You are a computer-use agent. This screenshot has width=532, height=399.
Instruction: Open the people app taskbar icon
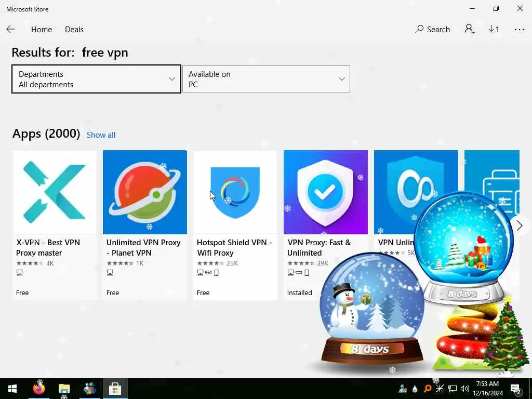tap(89, 389)
